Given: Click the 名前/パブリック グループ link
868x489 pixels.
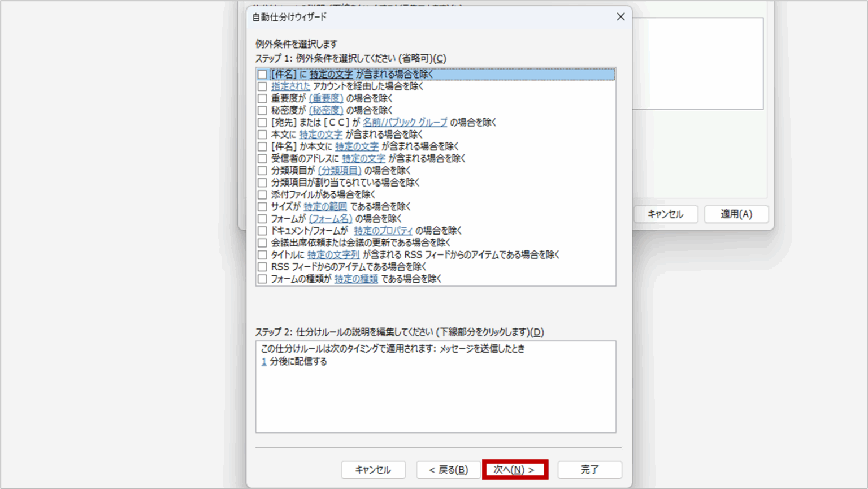Looking at the screenshot, I should [x=405, y=122].
